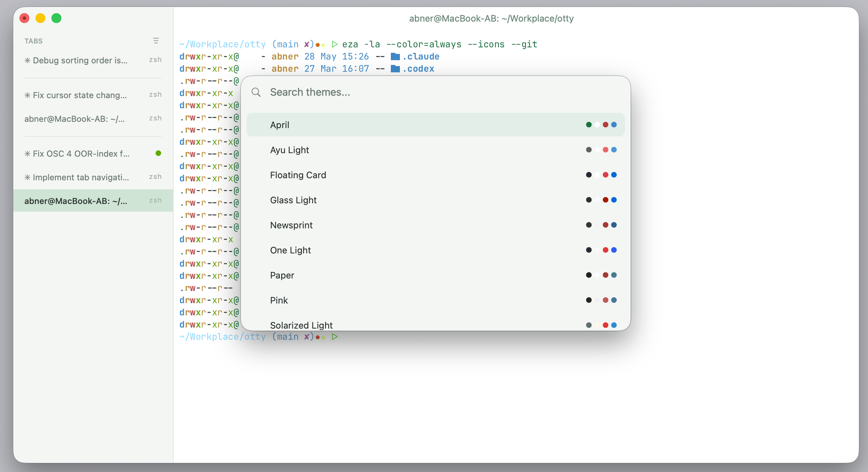The height and width of the screenshot is (472, 868).
Task: Click the '28 May 15:26' date text
Action: (337, 56)
